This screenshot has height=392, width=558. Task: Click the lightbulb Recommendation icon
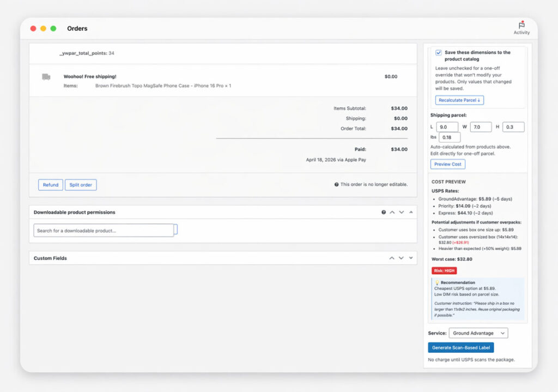[x=436, y=282]
